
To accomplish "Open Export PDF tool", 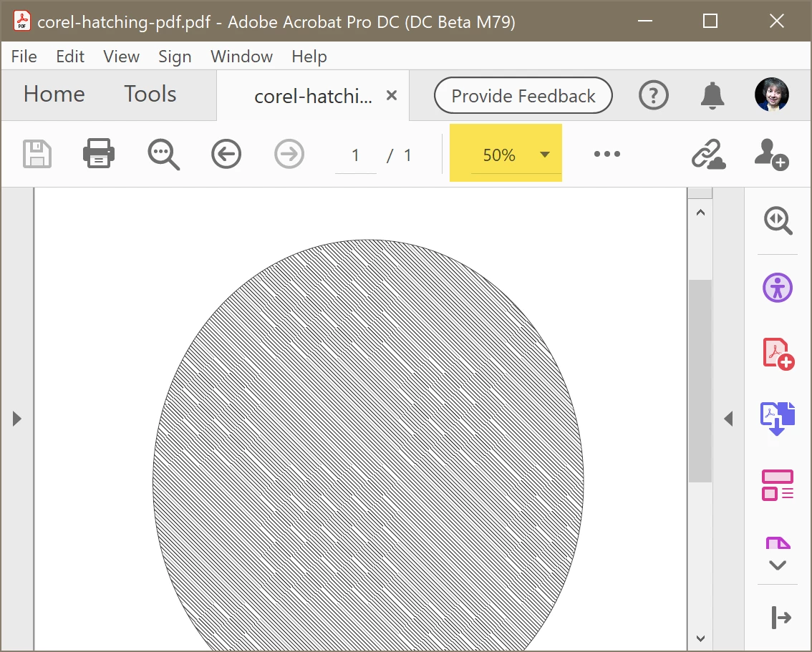I will [778, 419].
